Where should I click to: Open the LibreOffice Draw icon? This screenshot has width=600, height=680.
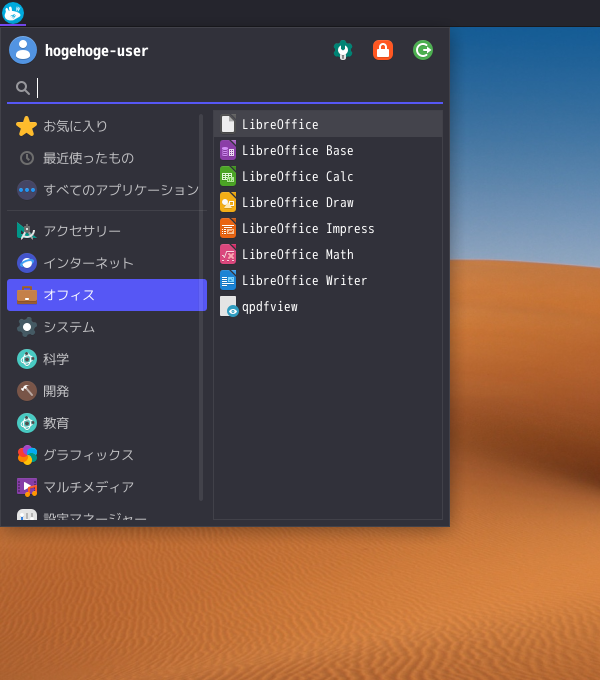click(x=228, y=203)
